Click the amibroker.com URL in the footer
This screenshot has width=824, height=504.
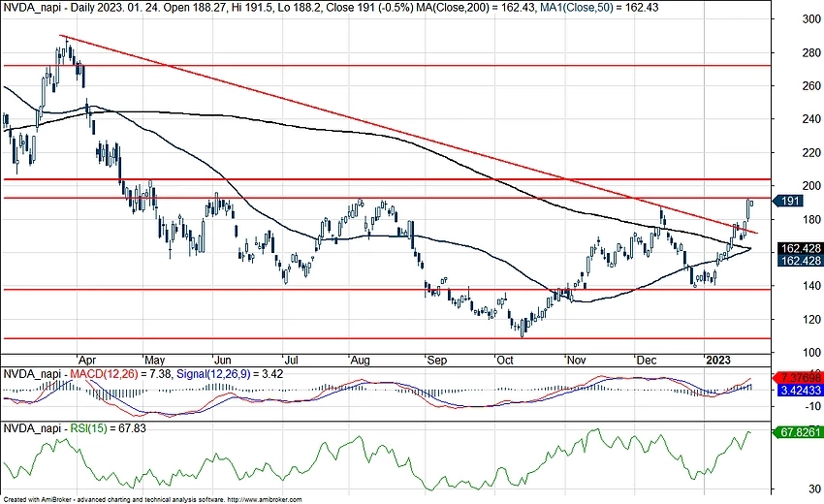266,500
